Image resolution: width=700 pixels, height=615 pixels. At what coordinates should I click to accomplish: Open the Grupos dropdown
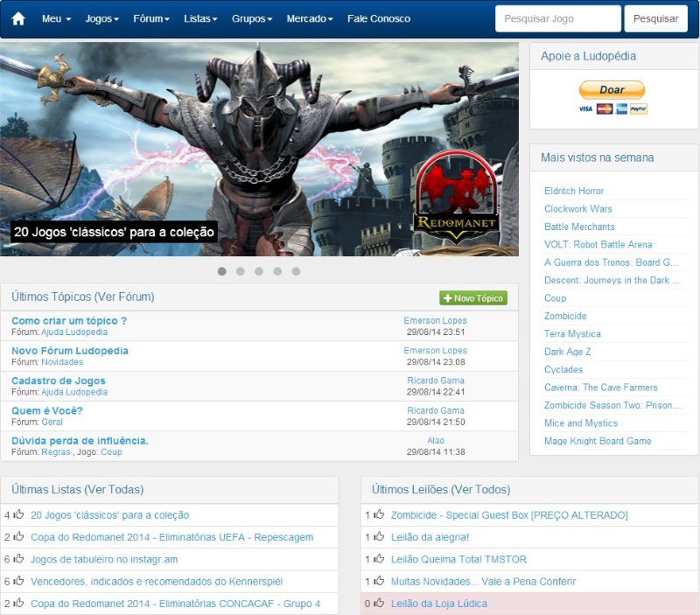pos(252,18)
